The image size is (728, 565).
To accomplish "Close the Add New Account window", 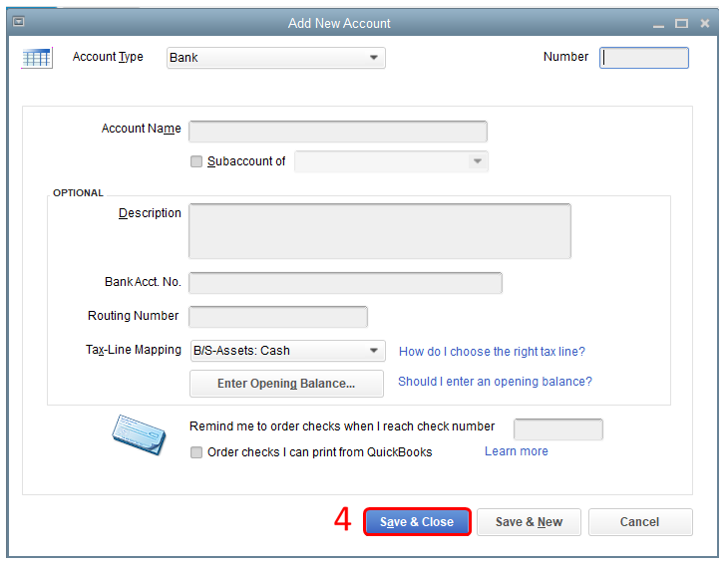I will tap(705, 23).
